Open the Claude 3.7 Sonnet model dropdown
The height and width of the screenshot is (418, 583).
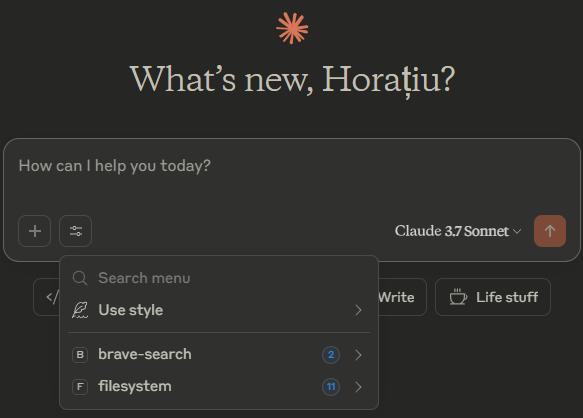coord(458,231)
